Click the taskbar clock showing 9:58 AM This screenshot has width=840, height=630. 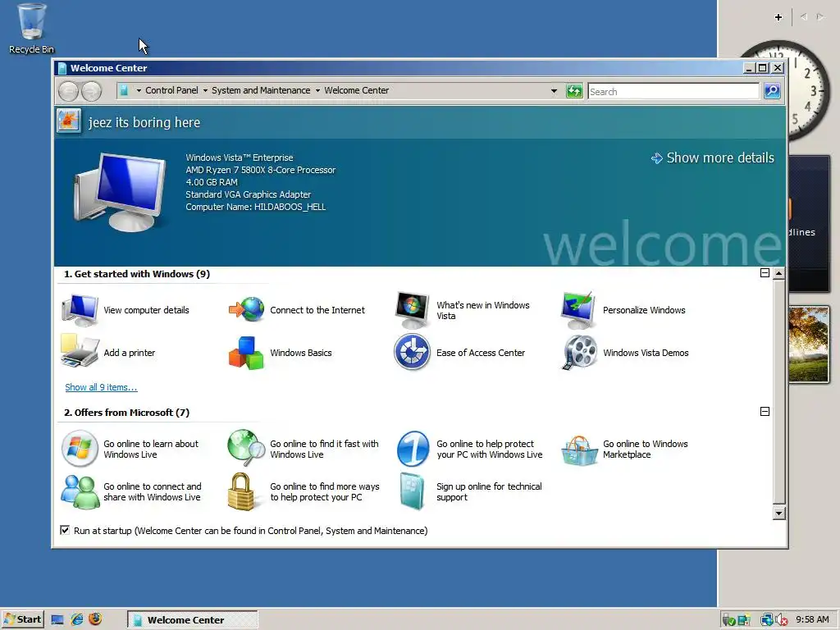click(x=812, y=620)
